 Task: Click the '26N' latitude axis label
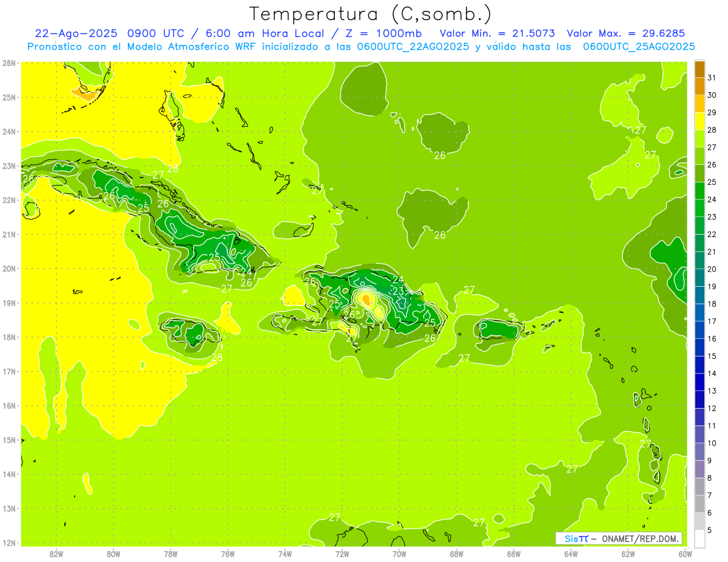(x=9, y=63)
